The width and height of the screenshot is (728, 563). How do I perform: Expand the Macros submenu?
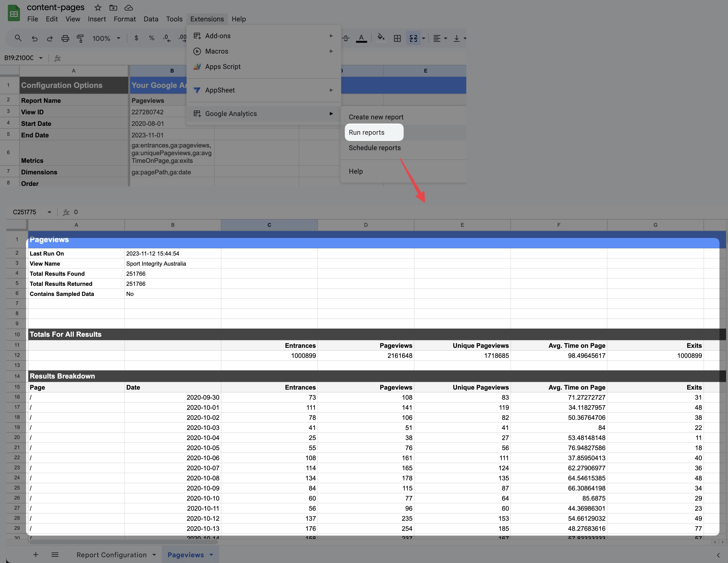(x=264, y=51)
